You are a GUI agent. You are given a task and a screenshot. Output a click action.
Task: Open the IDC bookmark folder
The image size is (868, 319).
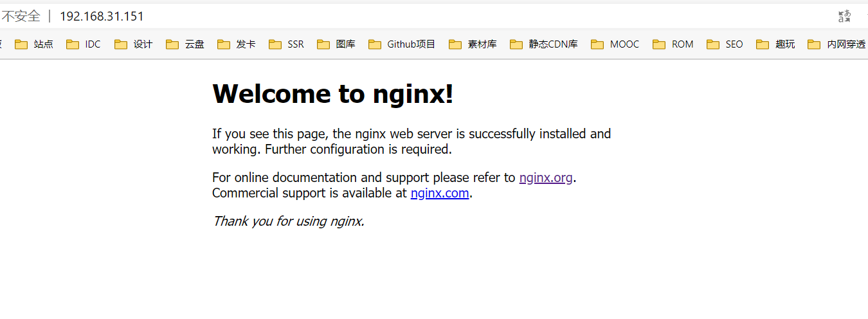pos(84,44)
